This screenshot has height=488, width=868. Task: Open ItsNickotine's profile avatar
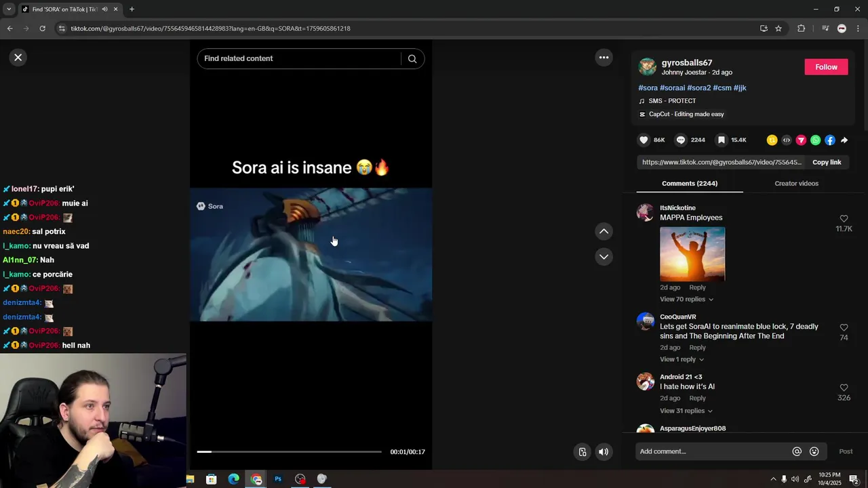click(x=646, y=212)
